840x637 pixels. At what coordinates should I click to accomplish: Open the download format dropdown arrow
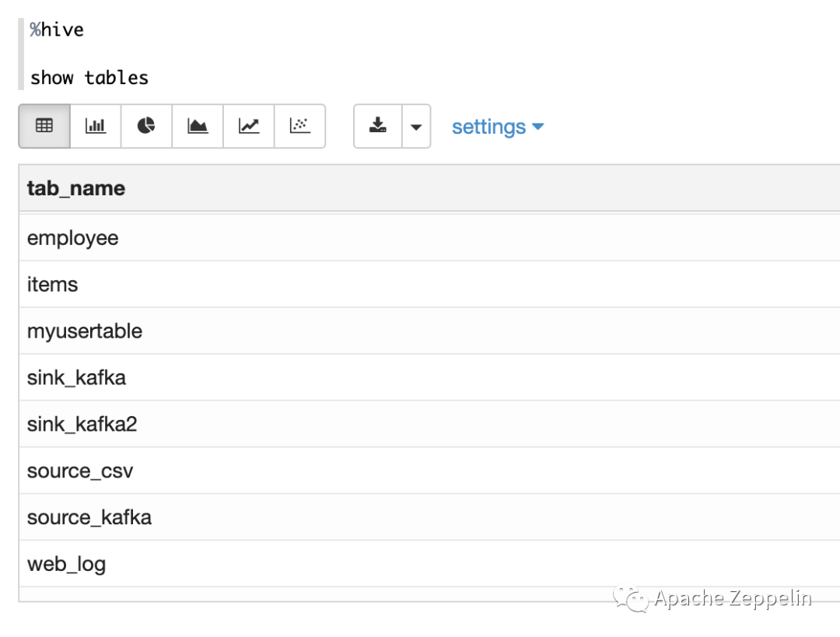point(416,126)
